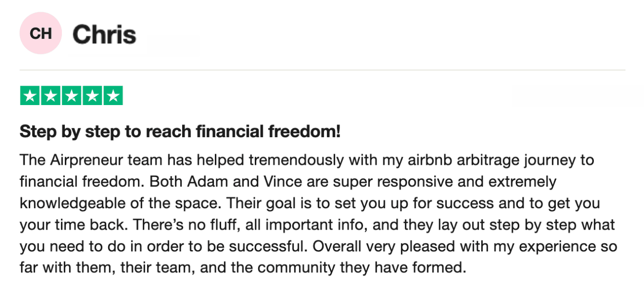644x286 pixels.
Task: Click the pink CH avatar circle
Action: (x=40, y=33)
